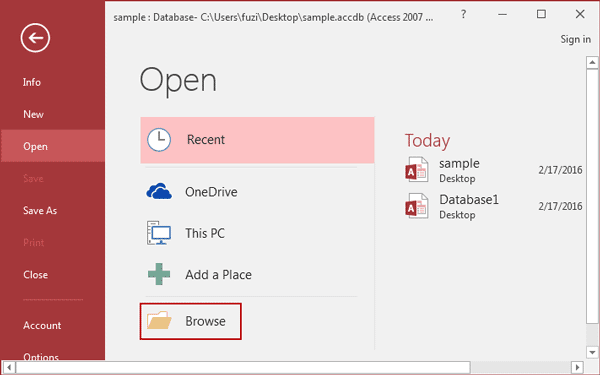This screenshot has width=600, height=375.
Task: Select Open in the backstage menu
Action: (53, 146)
